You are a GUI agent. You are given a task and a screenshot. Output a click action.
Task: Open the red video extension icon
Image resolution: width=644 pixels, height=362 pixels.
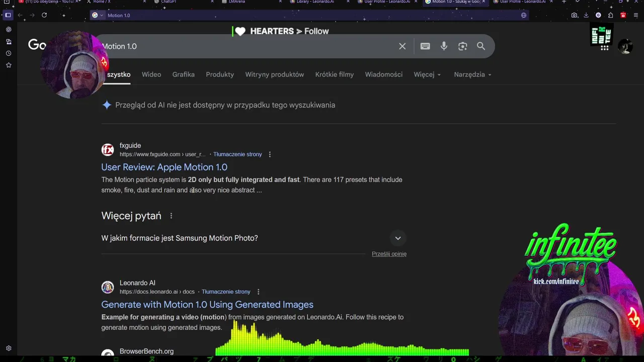click(623, 15)
